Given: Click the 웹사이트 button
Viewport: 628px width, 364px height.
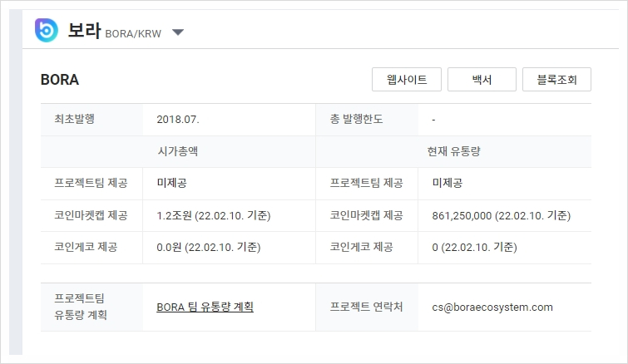Looking at the screenshot, I should point(407,79).
